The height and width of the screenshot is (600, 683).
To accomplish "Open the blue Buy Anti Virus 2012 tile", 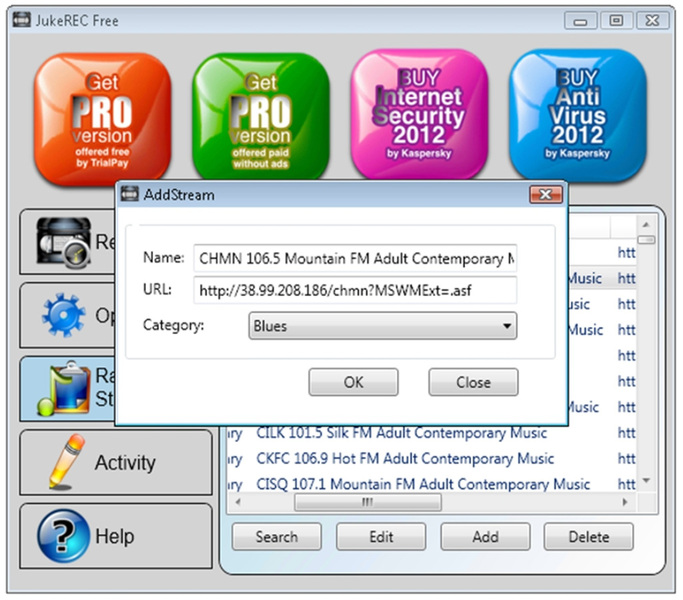I will pos(578,116).
